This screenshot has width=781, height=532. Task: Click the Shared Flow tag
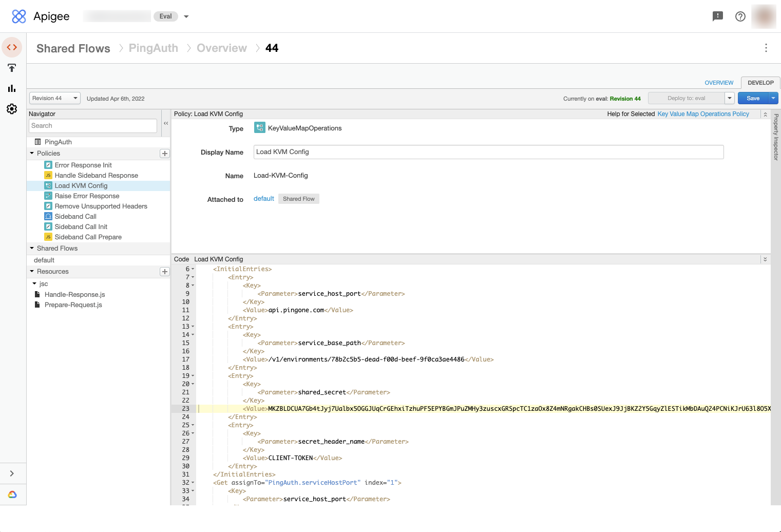tap(299, 199)
